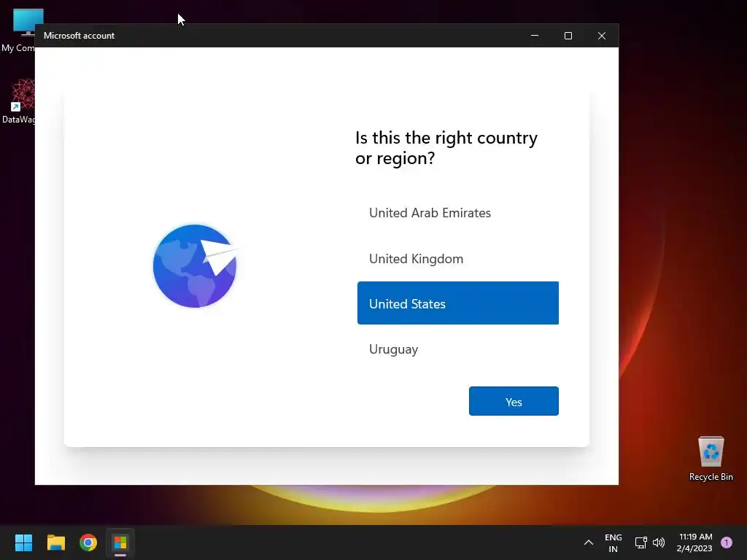Open the Windows Start menu
Screen dimensions: 747x560
click(23, 542)
